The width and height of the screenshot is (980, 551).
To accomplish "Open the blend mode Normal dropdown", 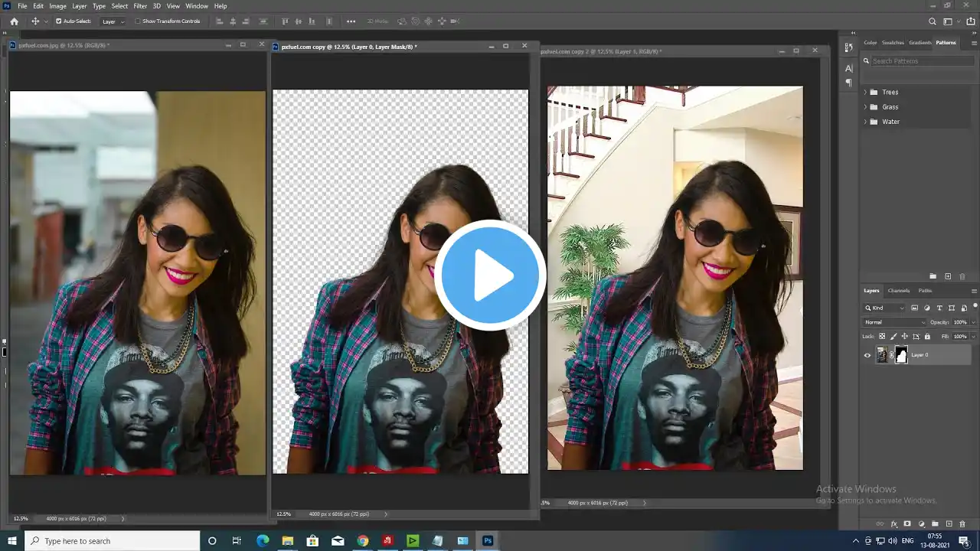I will pos(894,322).
